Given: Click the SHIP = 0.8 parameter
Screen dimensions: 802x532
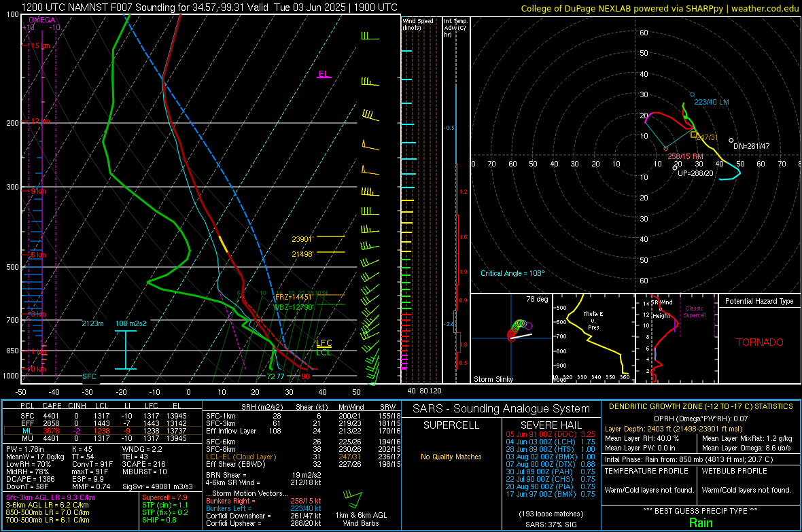Looking at the screenshot, I should [159, 520].
